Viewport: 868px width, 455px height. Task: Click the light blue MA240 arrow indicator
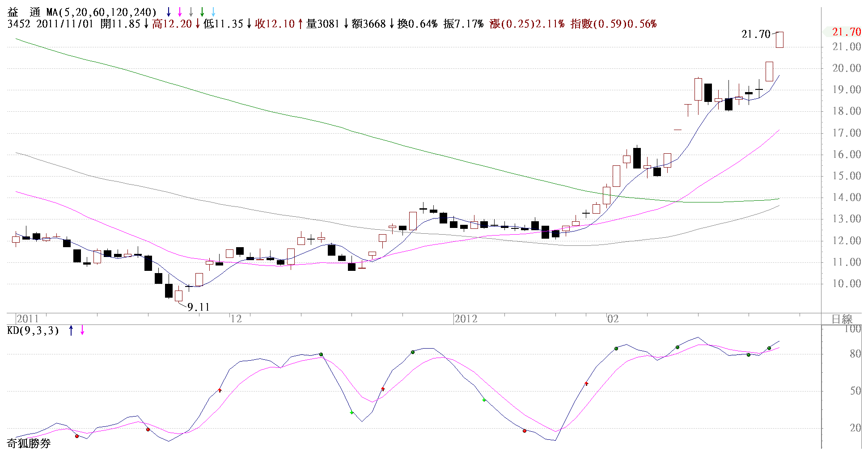click(x=213, y=13)
